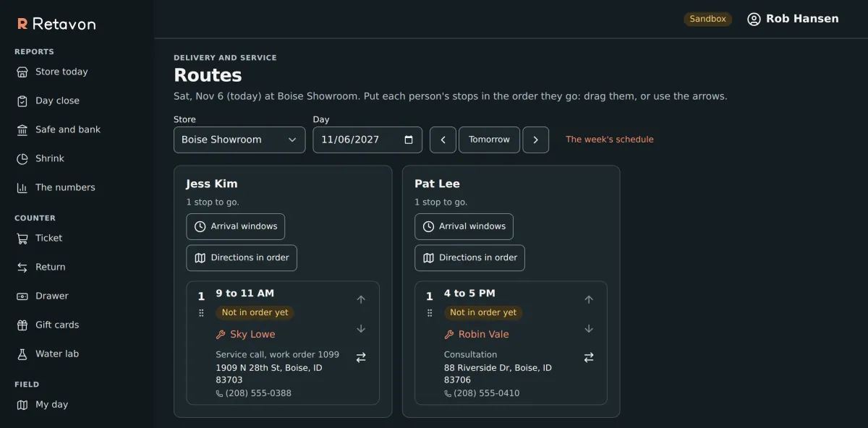This screenshot has height=428, width=868.
Task: Move Sky Lowe stop down
Action: 361,328
